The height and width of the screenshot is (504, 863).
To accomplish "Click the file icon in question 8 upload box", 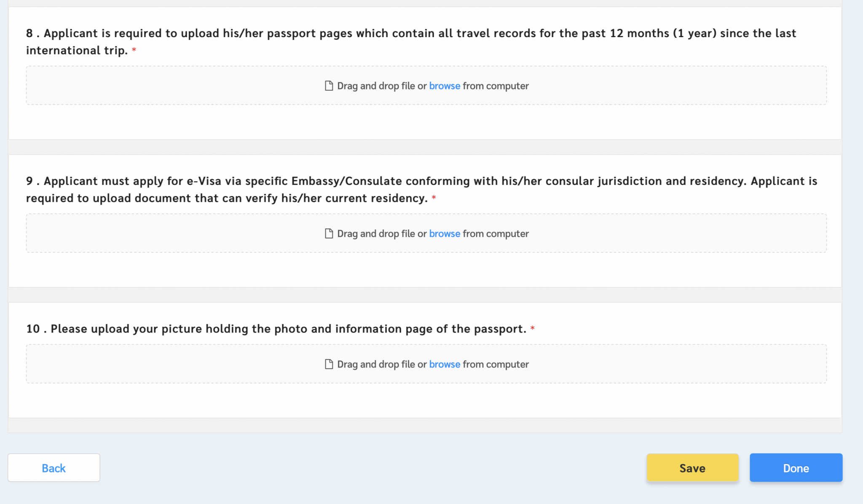I will pyautogui.click(x=329, y=86).
